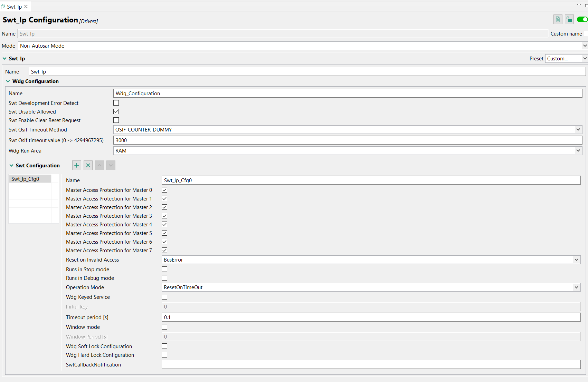Check the Custom name checkbox
This screenshot has width=588, height=382.
[x=586, y=33]
